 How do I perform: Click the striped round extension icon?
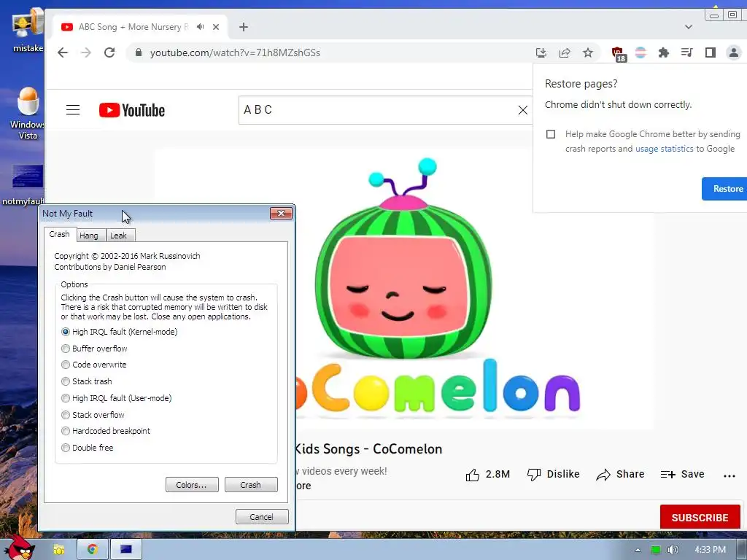(x=640, y=52)
